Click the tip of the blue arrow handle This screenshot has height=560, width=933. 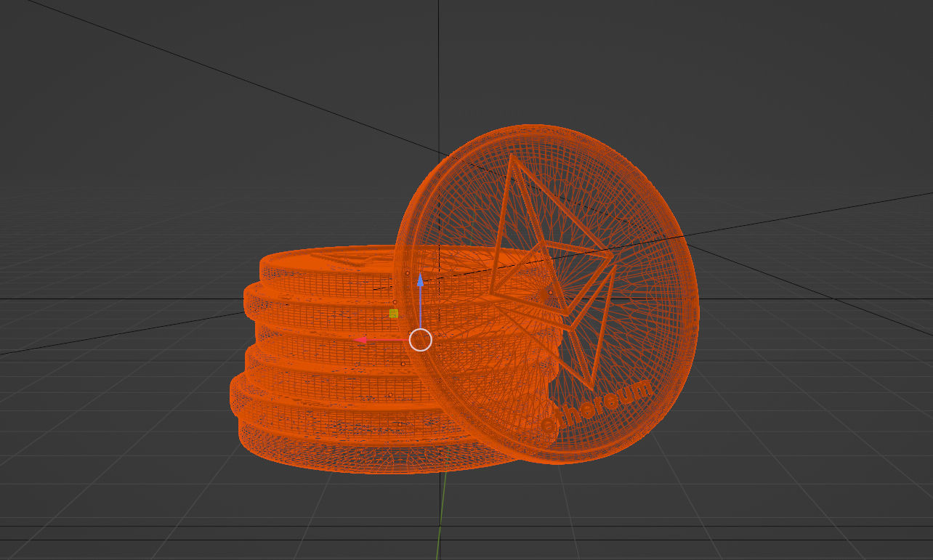[x=422, y=276]
